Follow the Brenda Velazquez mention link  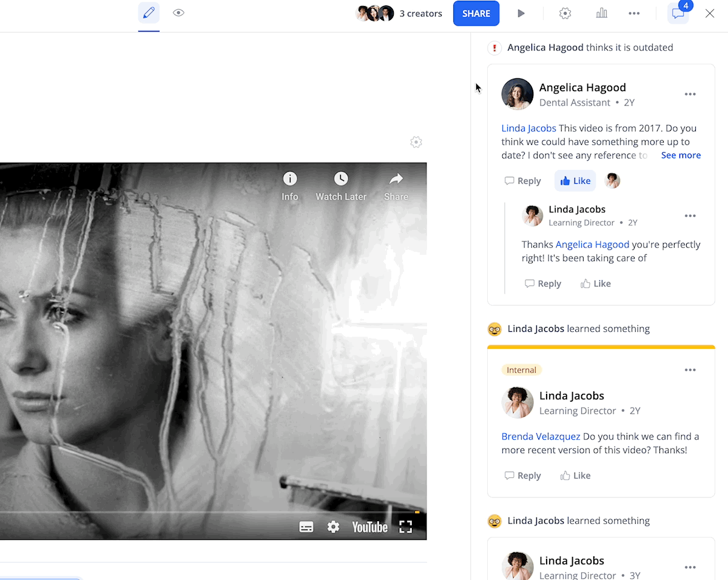pos(541,436)
